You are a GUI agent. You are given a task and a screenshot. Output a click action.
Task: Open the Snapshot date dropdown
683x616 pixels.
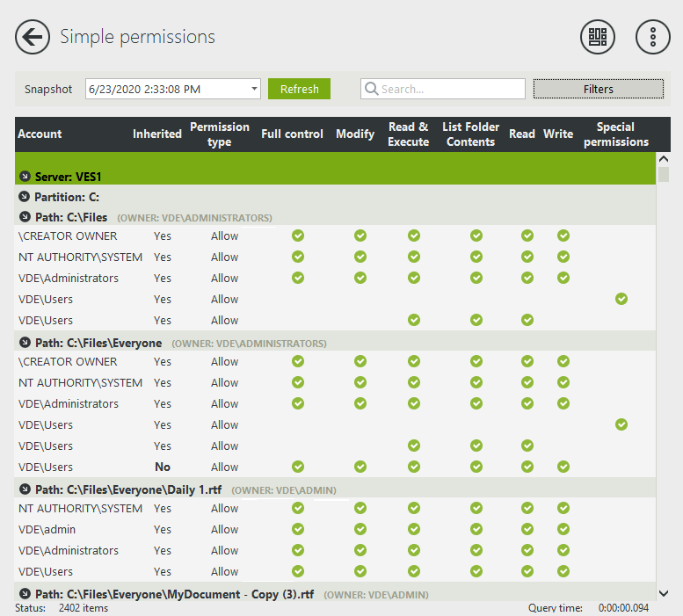[255, 89]
